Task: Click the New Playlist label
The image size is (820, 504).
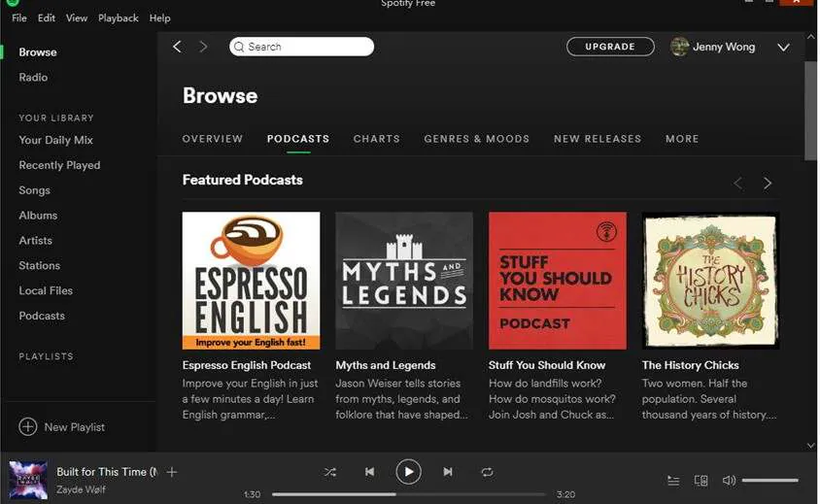Action: point(74,427)
